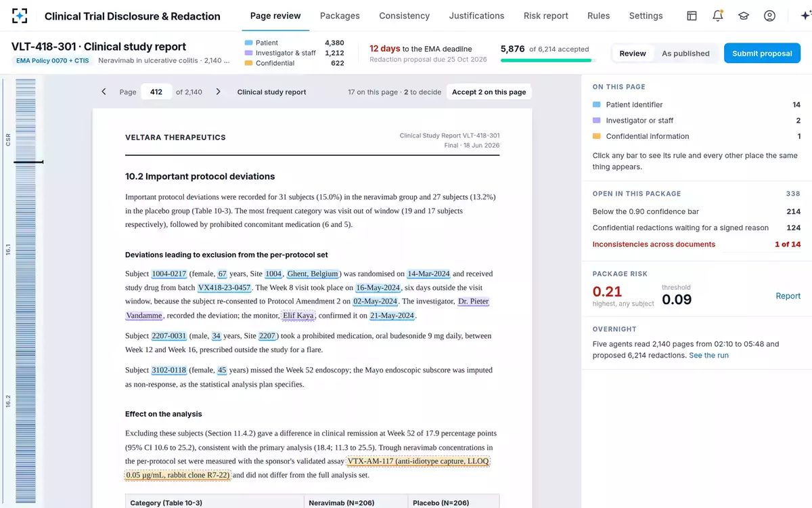Click the Patient identifier blue swatch
Viewport: 812px width, 508px height.
[x=596, y=105]
